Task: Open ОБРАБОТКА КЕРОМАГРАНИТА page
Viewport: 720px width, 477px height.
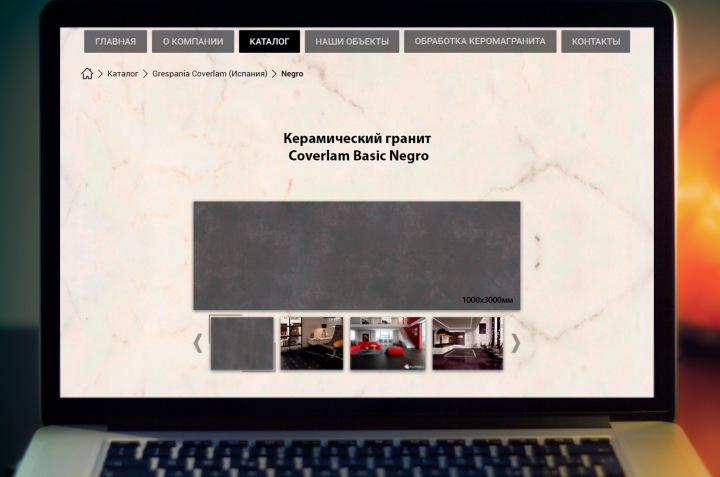Action: click(x=480, y=41)
